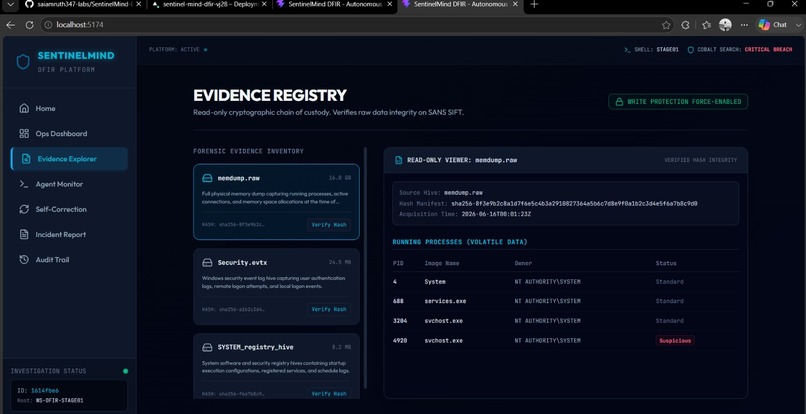
Task: Click the PID 4 System process row
Action: pos(565,282)
